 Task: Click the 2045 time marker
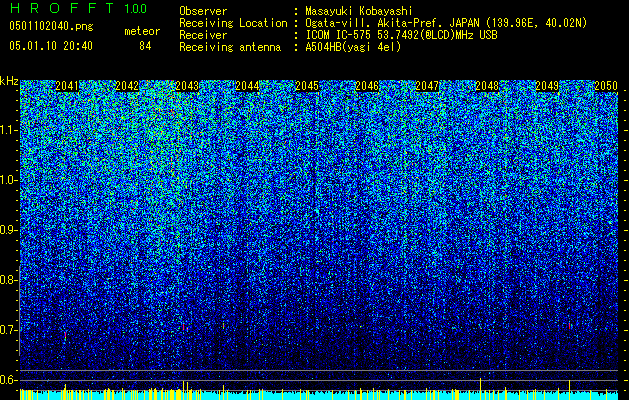coord(307,86)
